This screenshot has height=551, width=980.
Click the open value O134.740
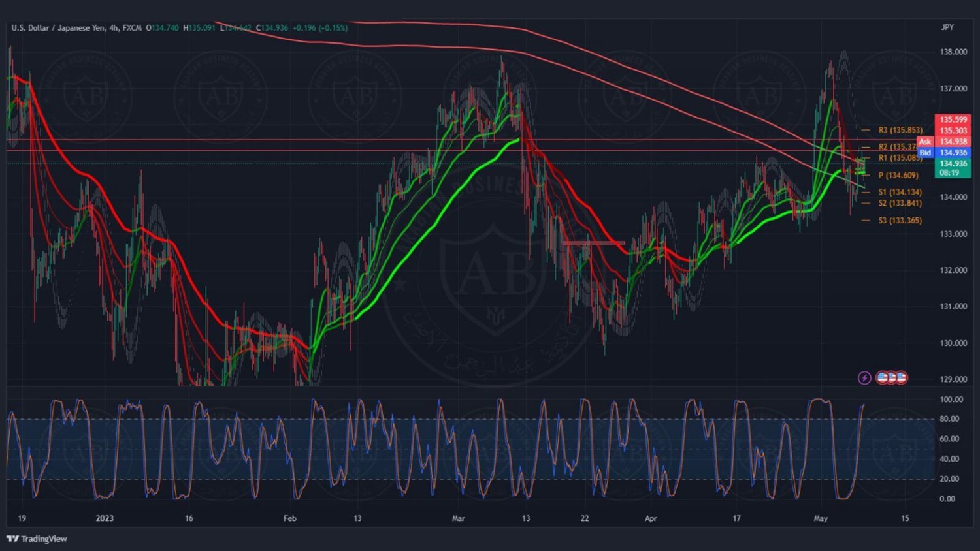[162, 28]
